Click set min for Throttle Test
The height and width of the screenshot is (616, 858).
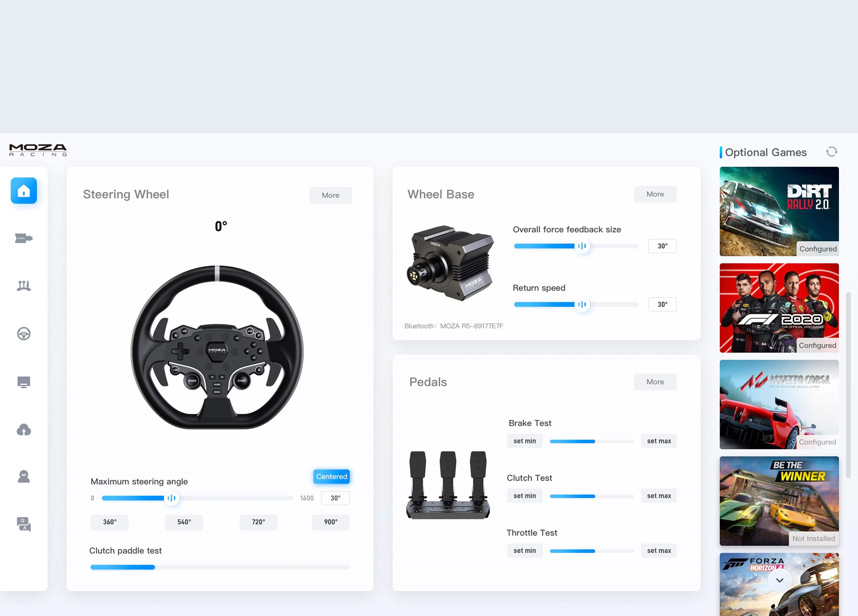524,551
